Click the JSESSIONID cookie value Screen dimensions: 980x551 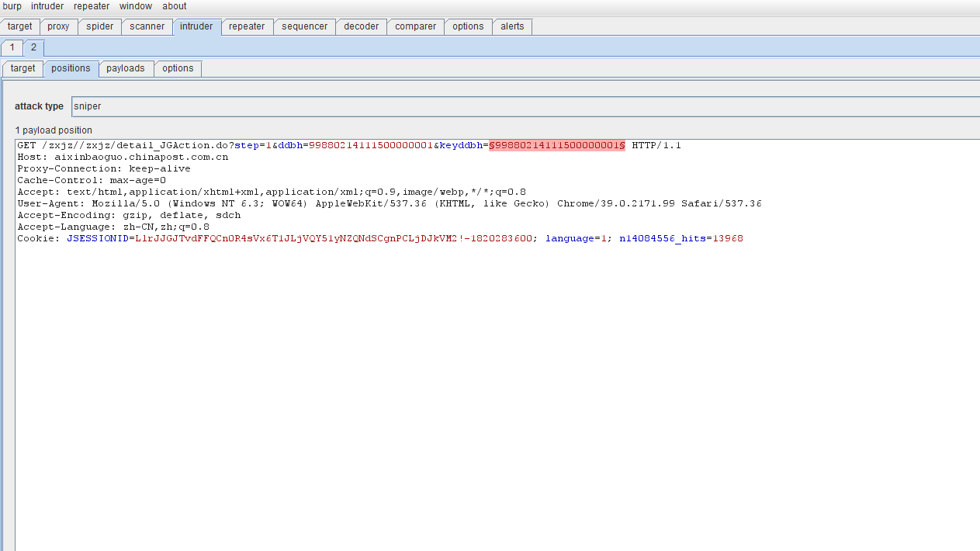pyautogui.click(x=334, y=238)
